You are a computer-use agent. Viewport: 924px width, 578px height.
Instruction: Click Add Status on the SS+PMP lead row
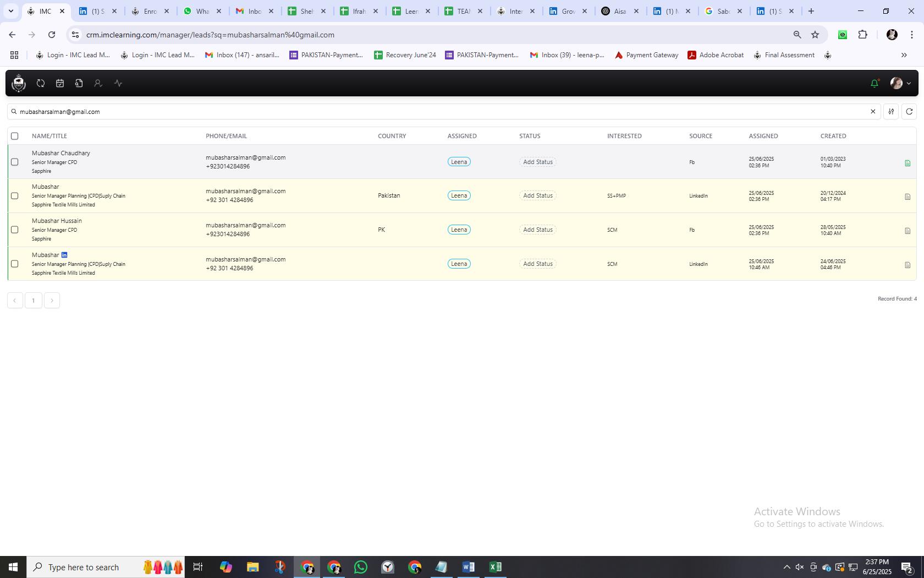pyautogui.click(x=538, y=195)
